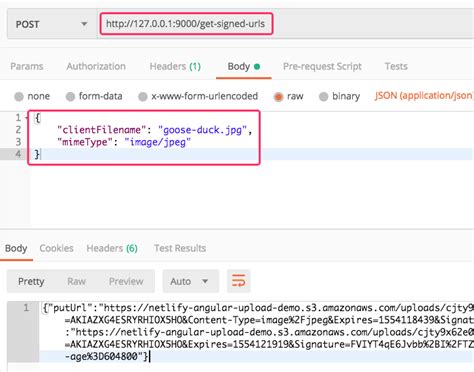Open response Headers (6) tab
The image size is (474, 372).
[x=112, y=248]
